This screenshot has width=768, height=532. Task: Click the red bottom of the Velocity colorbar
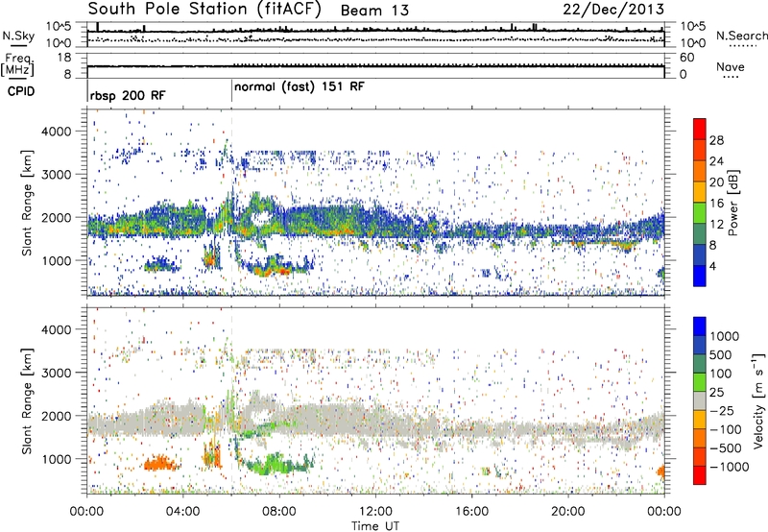700,475
